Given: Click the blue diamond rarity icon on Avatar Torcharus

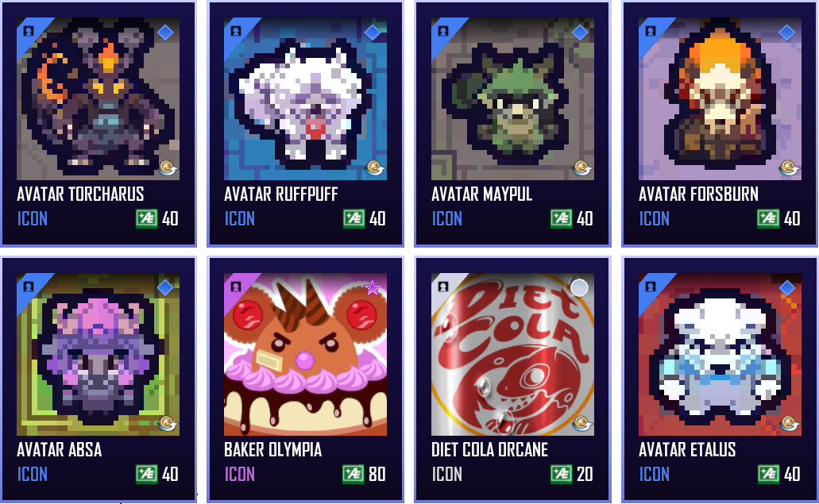Looking at the screenshot, I should pos(165,33).
